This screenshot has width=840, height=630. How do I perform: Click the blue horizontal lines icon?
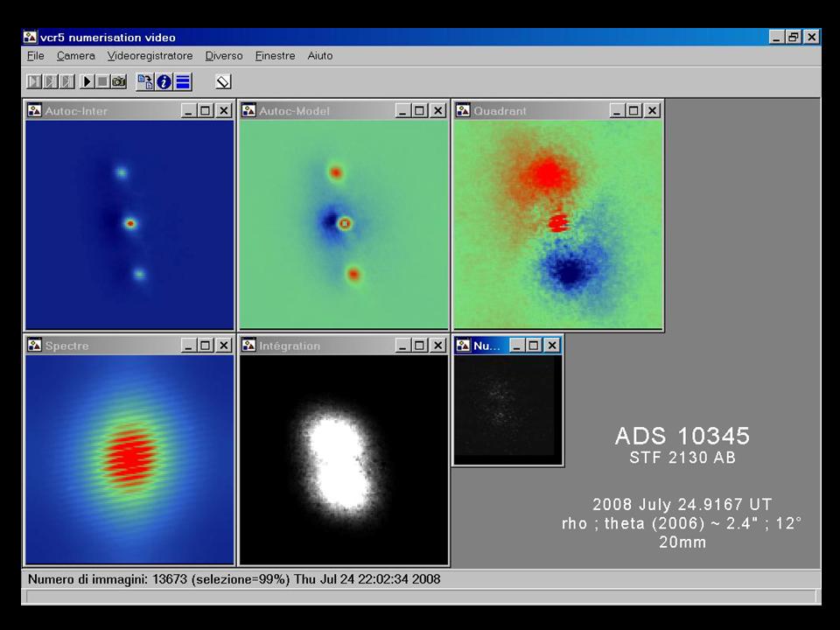182,82
